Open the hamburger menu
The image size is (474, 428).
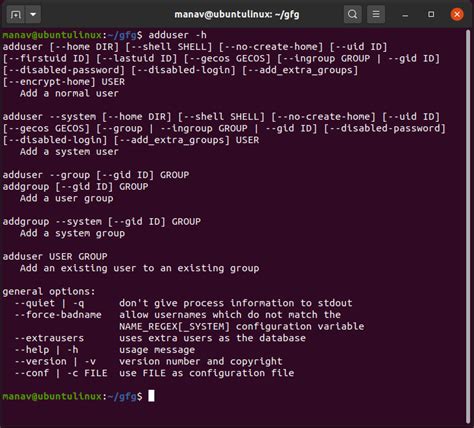coord(376,14)
